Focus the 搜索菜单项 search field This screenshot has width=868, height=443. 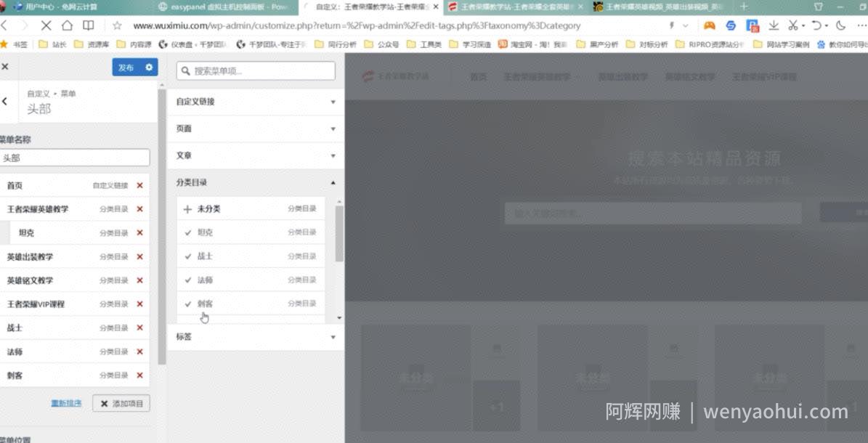point(256,71)
